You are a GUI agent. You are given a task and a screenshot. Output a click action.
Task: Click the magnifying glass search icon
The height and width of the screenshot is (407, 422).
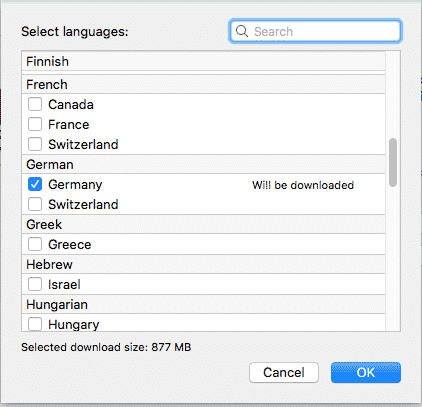click(x=242, y=31)
